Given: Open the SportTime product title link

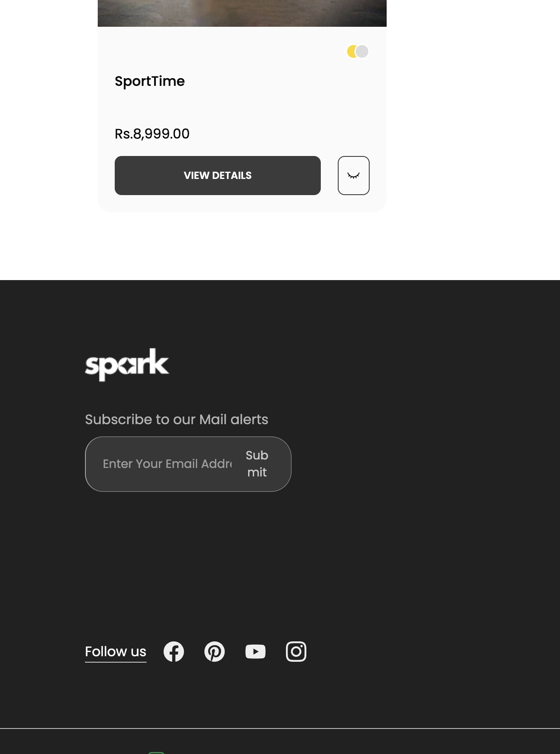Looking at the screenshot, I should point(150,81).
